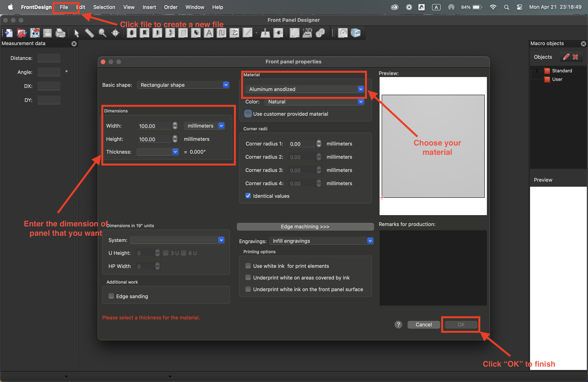588x382 pixels.
Task: Insert a D-hole object
Action: [157, 33]
